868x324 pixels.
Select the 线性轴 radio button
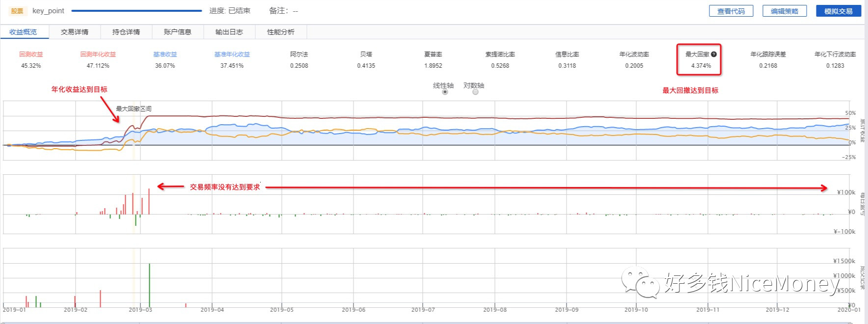(x=445, y=92)
